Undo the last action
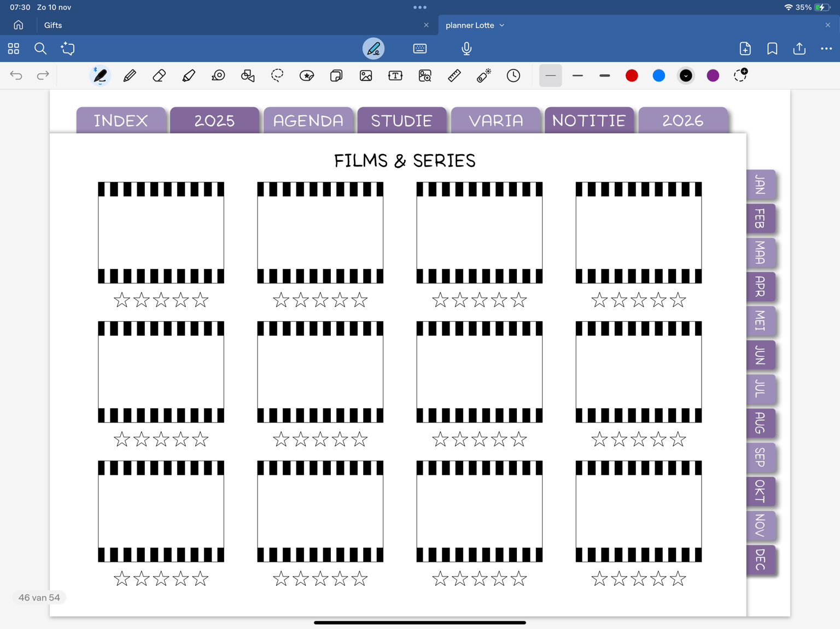 [16, 75]
